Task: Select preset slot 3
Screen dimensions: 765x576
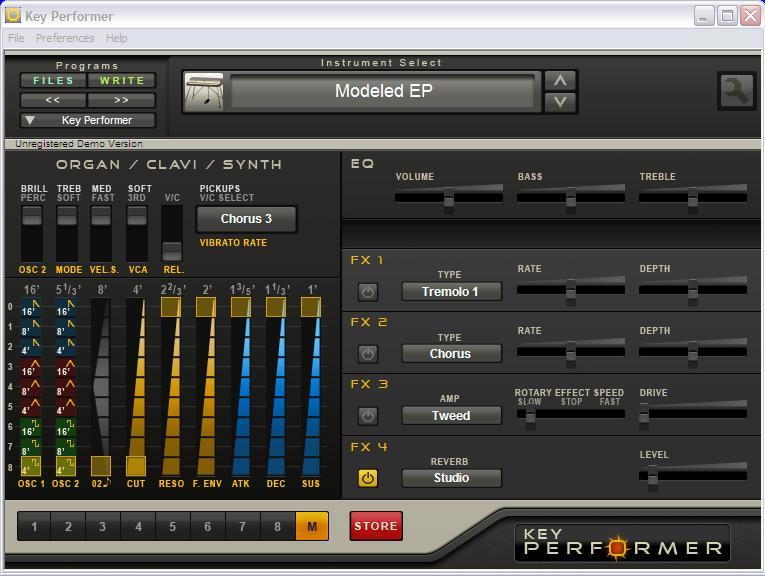Action: coord(102,526)
